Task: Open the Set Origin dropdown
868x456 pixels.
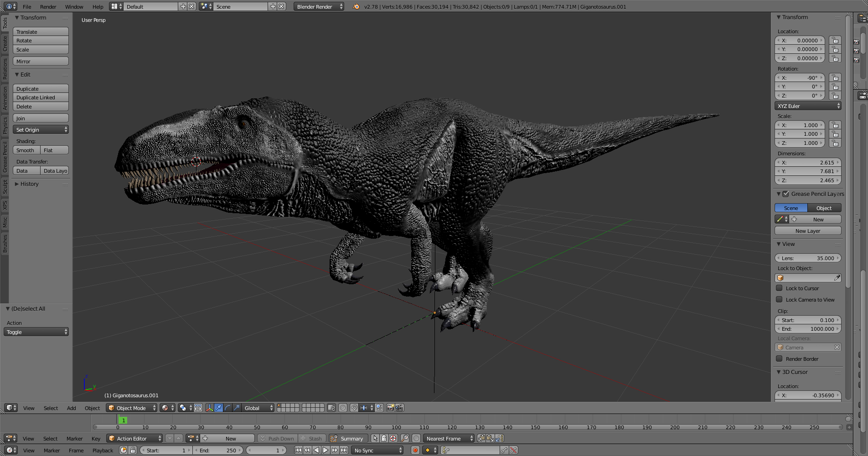Action: pos(41,130)
